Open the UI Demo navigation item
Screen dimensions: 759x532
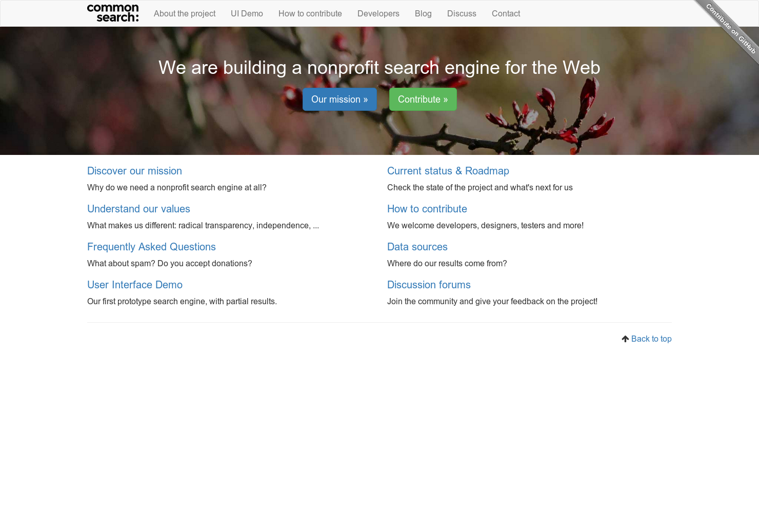point(247,13)
